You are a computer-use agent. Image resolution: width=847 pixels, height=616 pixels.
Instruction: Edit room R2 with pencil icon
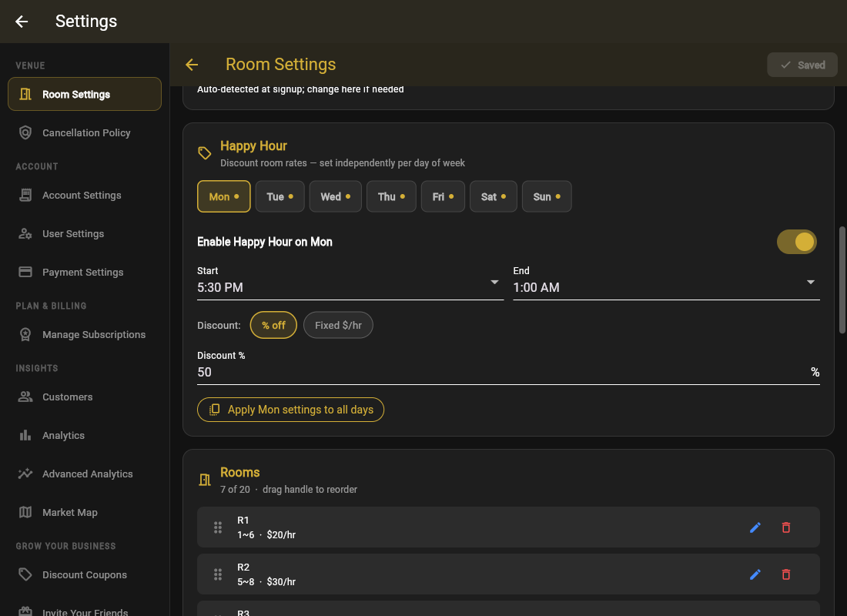click(755, 574)
